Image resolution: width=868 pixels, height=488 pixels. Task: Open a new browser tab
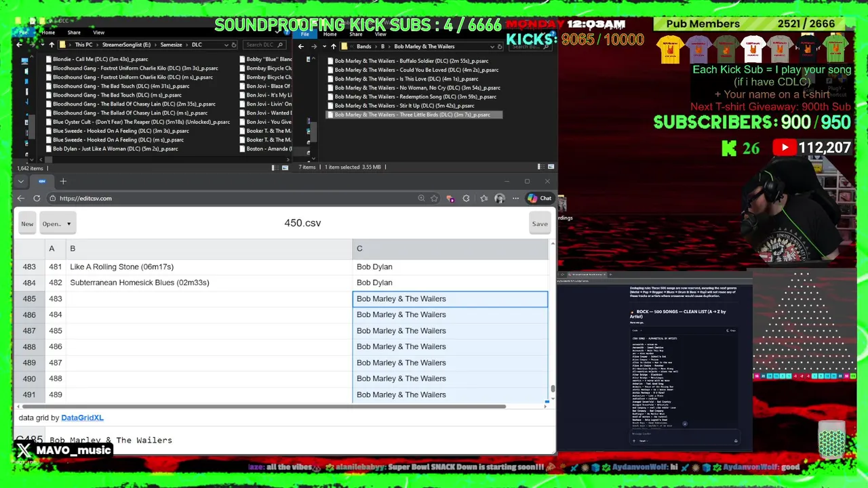coord(63,182)
